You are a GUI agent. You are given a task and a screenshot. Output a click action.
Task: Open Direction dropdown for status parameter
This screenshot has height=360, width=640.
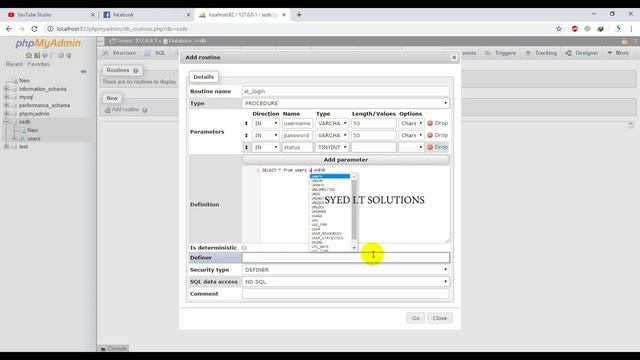pyautogui.click(x=265, y=147)
